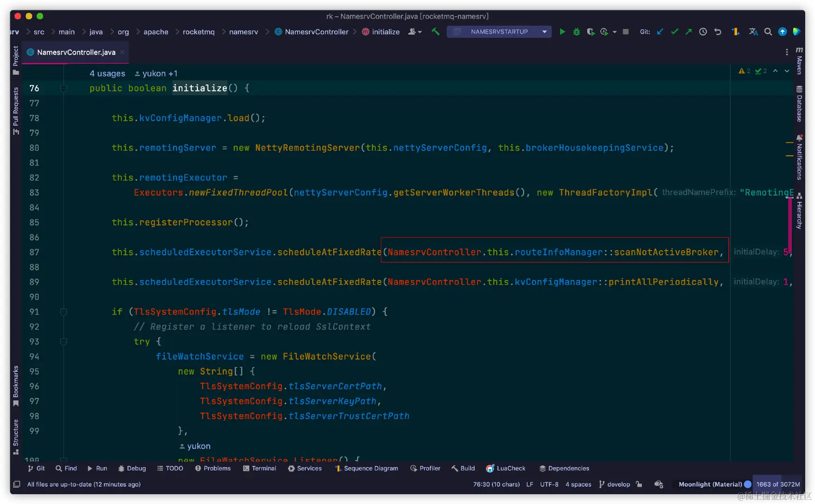The width and height of the screenshot is (815, 504).
Task: Open Moonlight (Material) theme switcher
Action: (710, 484)
